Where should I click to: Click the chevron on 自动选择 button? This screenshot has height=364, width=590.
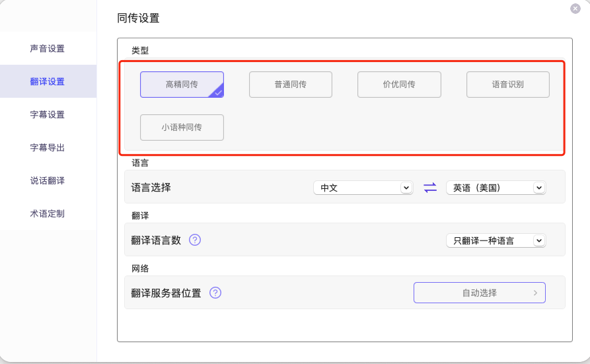coord(535,293)
